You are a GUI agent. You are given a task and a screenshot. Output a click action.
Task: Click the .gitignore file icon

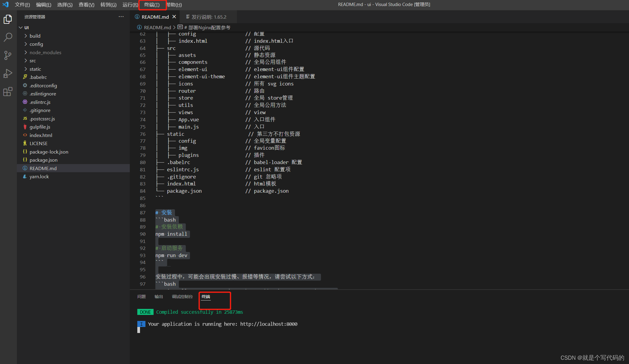(25, 110)
